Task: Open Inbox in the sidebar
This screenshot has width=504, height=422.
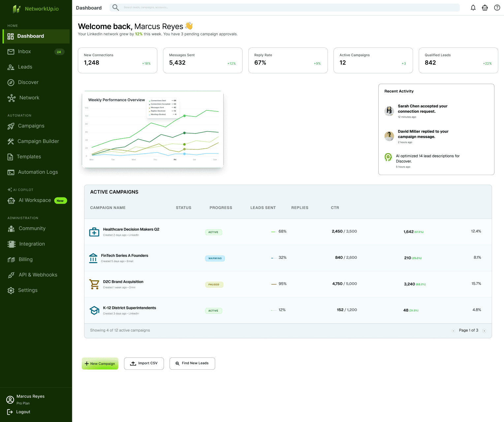Action: tap(36, 52)
